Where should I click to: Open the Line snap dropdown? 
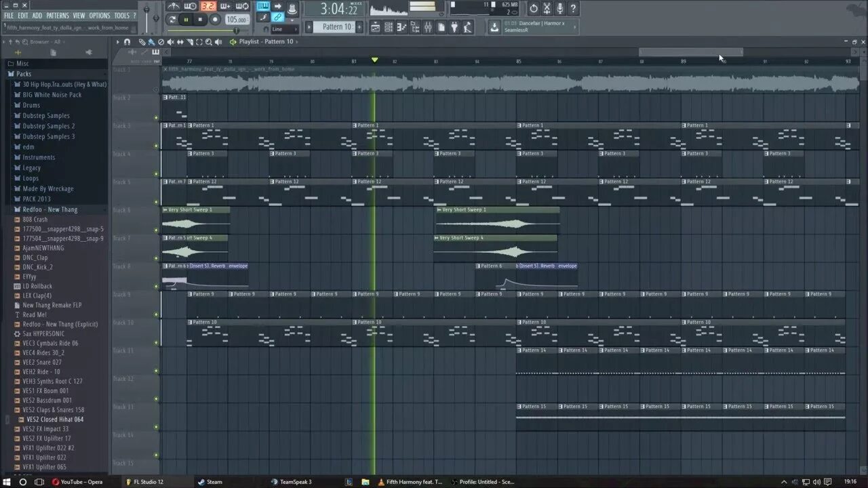[285, 29]
